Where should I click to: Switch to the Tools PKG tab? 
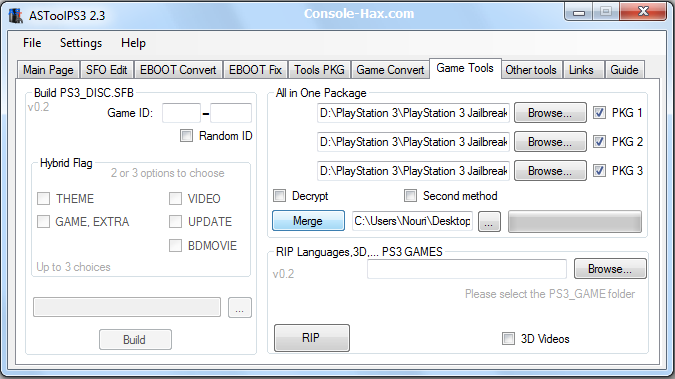[x=319, y=70]
